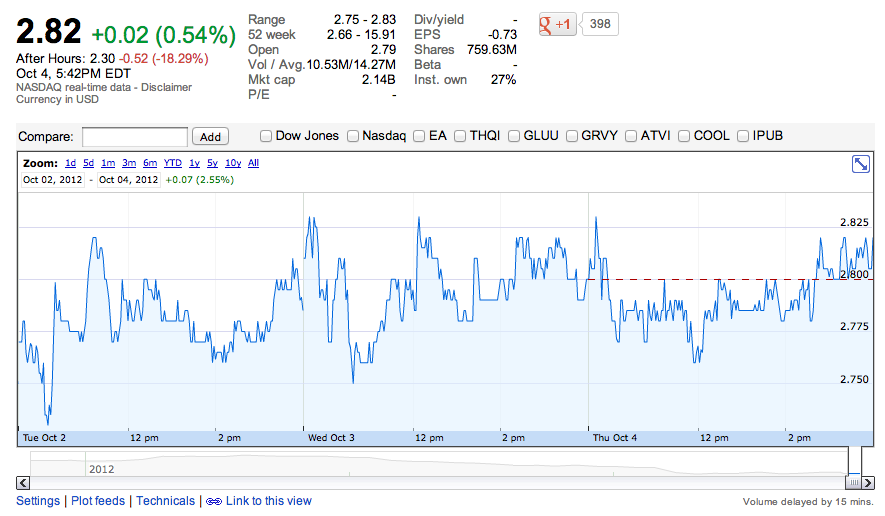Click the chain icon for Link to this view

[213, 501]
